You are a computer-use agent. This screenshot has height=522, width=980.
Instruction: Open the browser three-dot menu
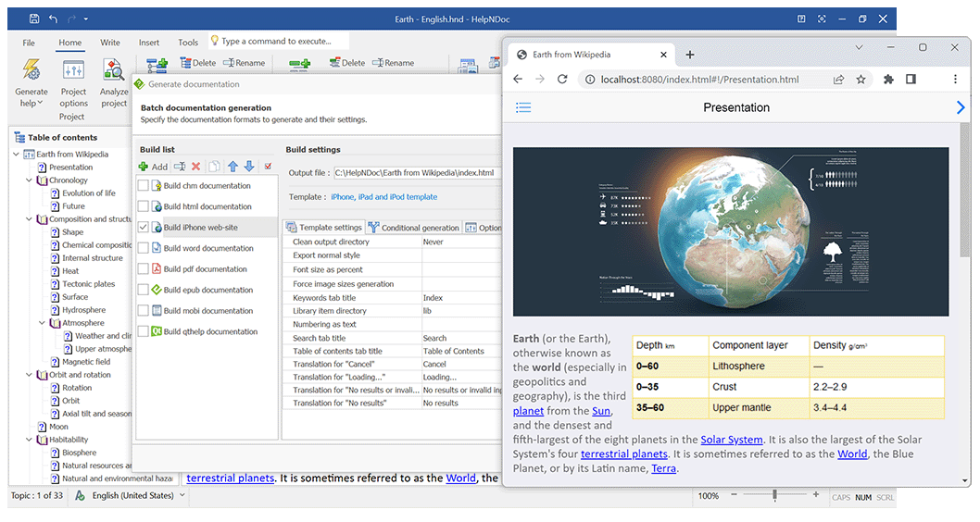955,80
